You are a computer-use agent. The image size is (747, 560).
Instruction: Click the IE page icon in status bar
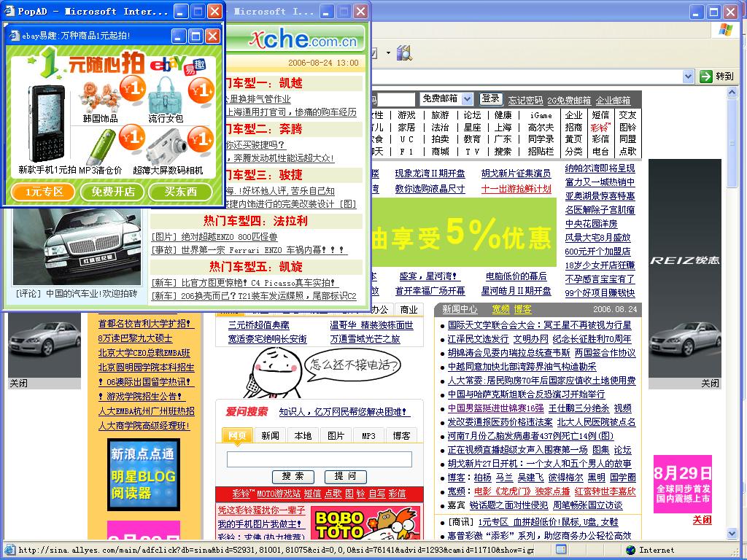[x=9, y=550]
